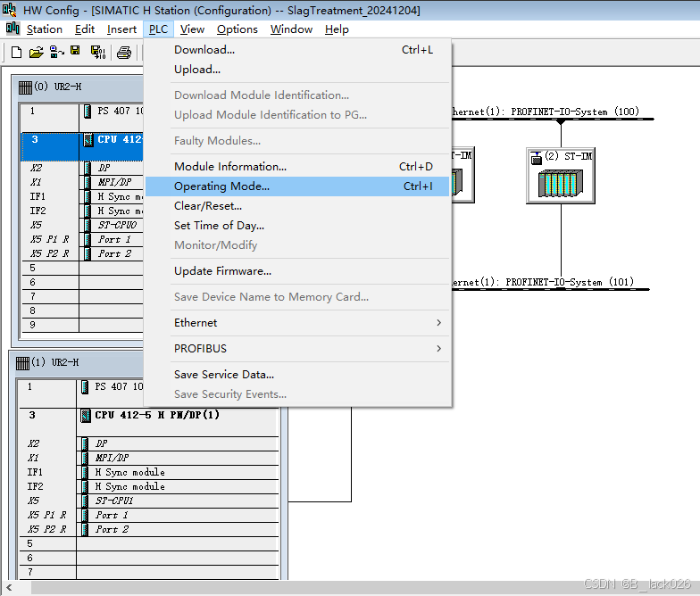Click the PS 407 module icon in rack 1
The width and height of the screenshot is (700, 596).
84,387
